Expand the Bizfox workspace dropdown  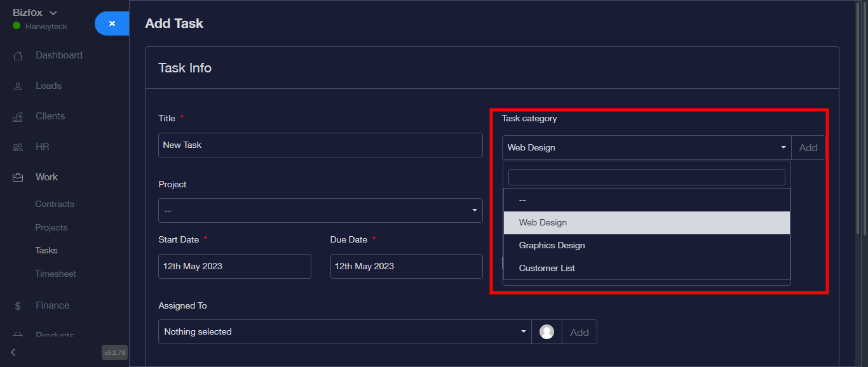(x=53, y=13)
